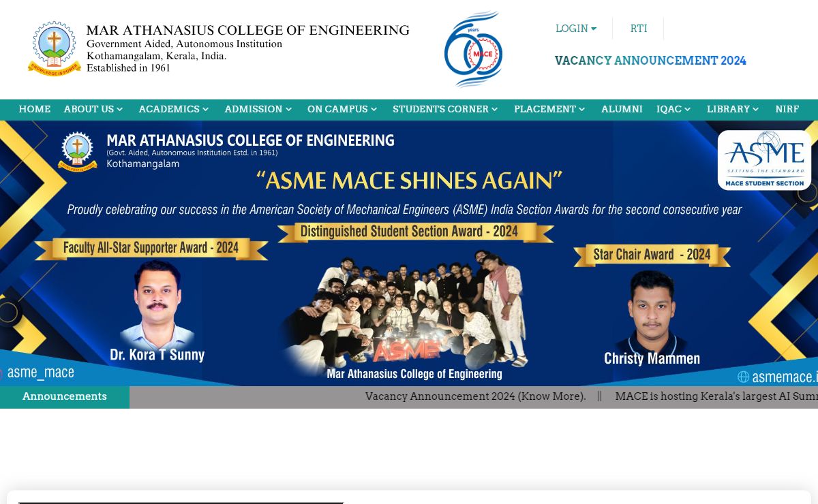Click the ASME MACE Student Section logo
This screenshot has height=504, width=818.
[764, 160]
